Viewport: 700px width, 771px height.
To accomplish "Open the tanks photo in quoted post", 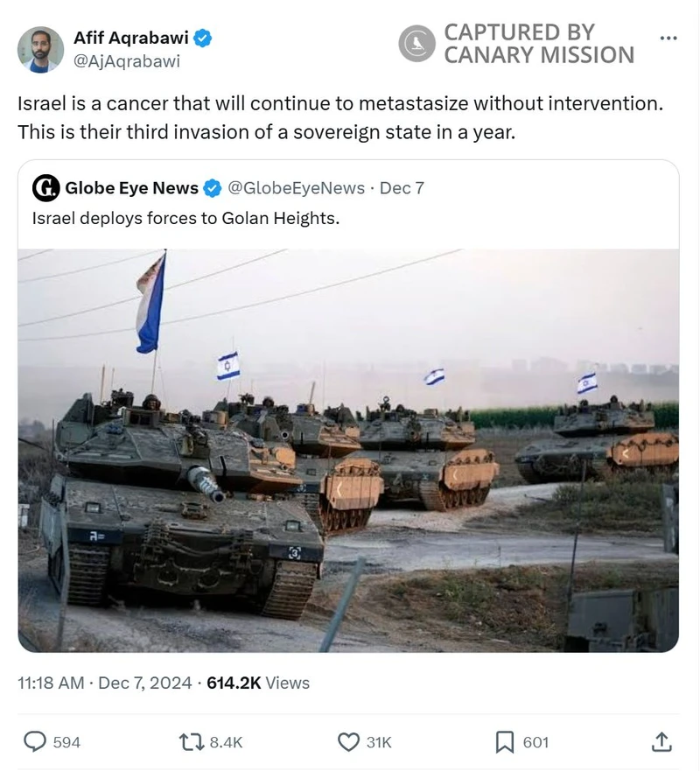I will tap(348, 450).
